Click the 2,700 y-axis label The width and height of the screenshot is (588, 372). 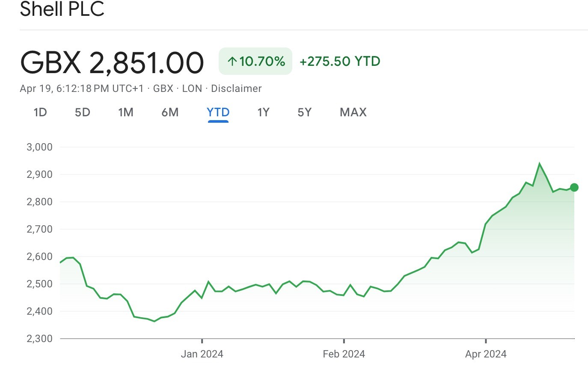click(x=39, y=229)
